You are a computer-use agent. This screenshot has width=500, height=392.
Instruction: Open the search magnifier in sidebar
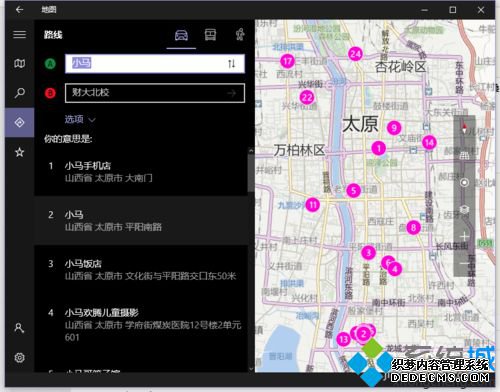[x=19, y=93]
